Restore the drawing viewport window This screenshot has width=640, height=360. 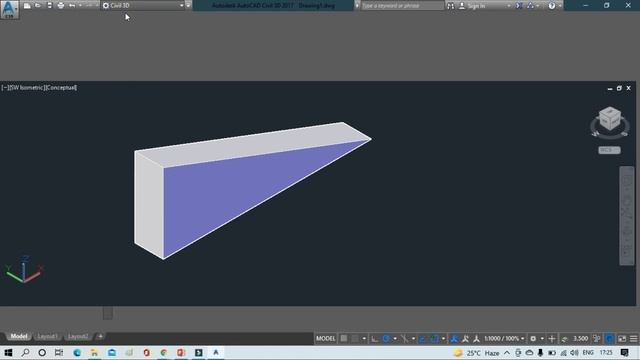(619, 88)
